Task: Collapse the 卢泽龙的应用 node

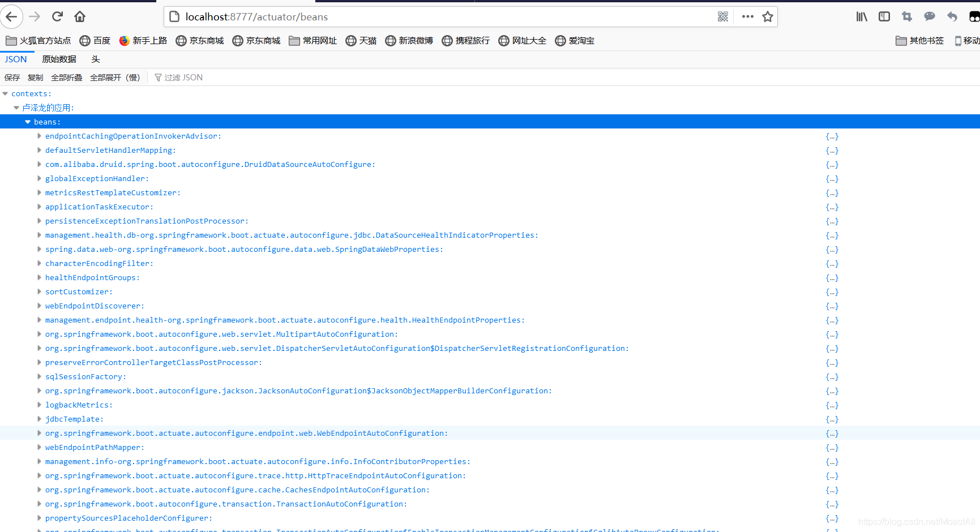Action: click(x=16, y=108)
